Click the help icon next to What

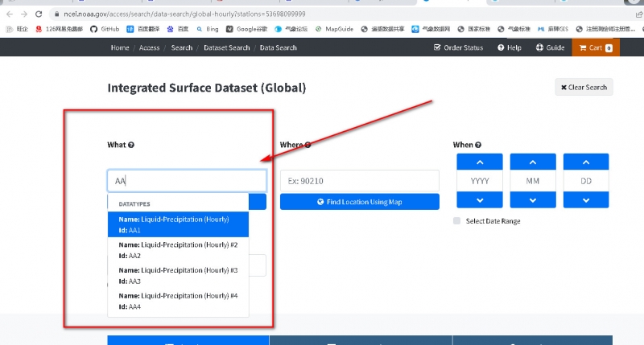[131, 146]
